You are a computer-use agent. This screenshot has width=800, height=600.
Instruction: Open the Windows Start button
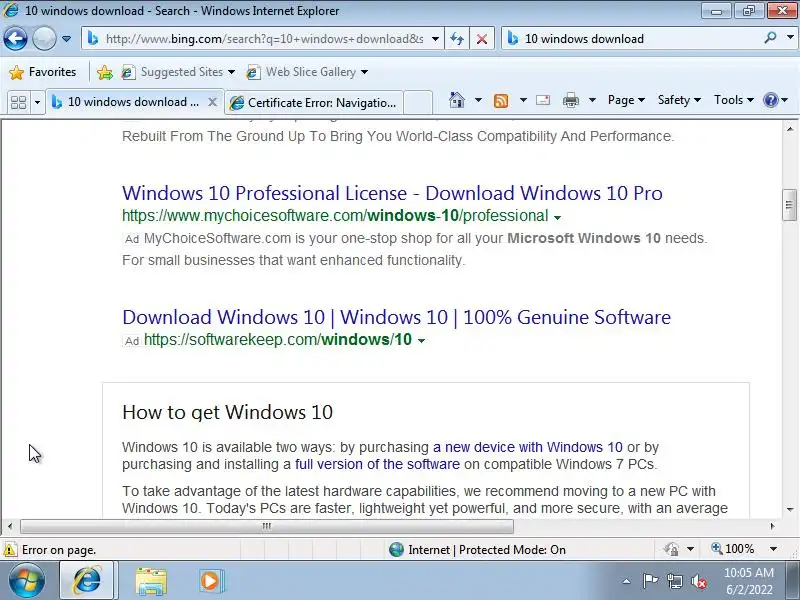pos(26,581)
